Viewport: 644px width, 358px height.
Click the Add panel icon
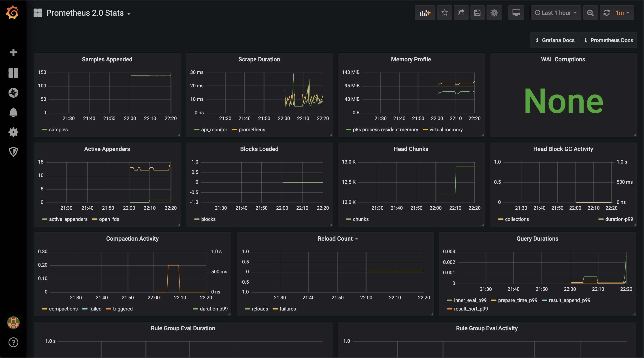pyautogui.click(x=425, y=13)
